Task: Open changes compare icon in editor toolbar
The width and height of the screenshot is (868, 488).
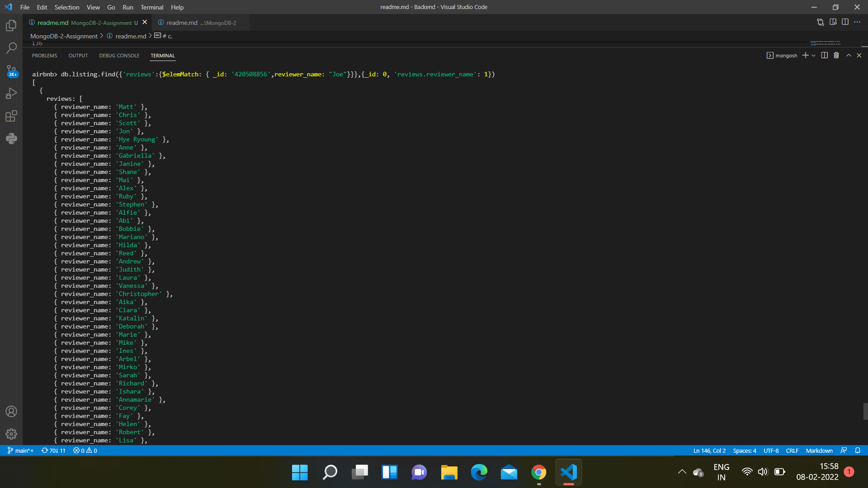Action: tap(821, 22)
